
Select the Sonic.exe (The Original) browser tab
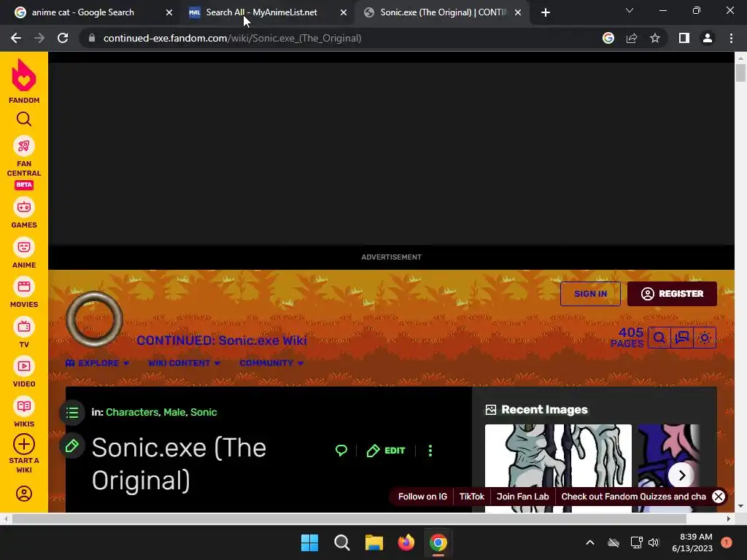pos(444,12)
